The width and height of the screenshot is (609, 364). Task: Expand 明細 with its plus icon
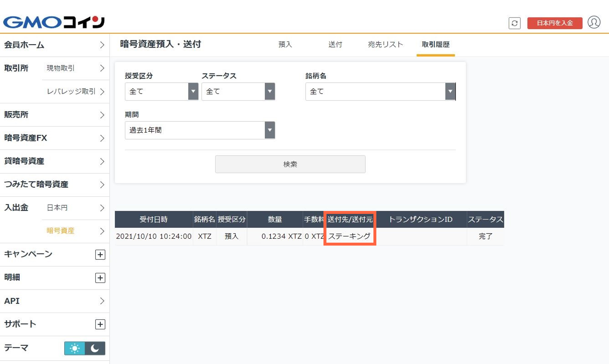(x=100, y=278)
